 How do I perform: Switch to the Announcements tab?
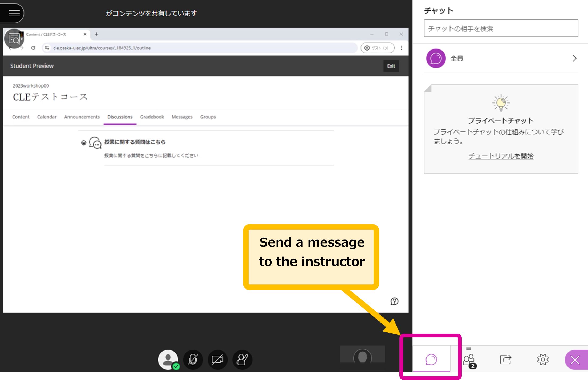[82, 117]
